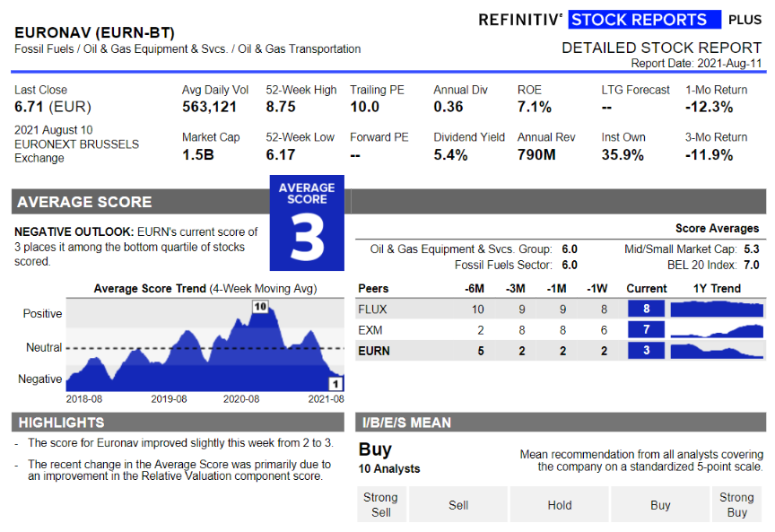Click the Buy mean recommendation text
This screenshot has height=532, width=775.
tap(375, 449)
